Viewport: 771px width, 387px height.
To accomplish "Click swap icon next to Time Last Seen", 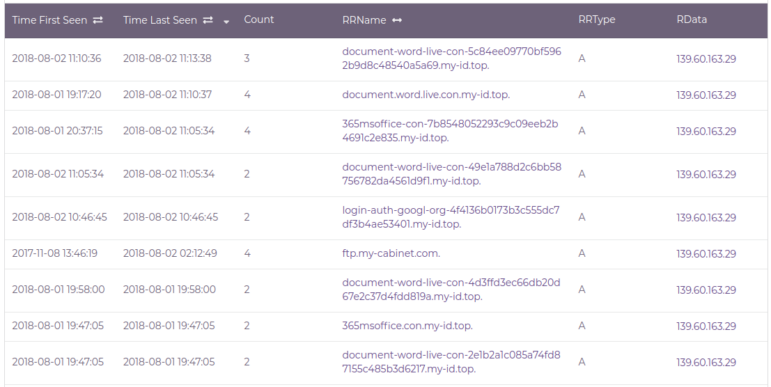I will point(208,20).
